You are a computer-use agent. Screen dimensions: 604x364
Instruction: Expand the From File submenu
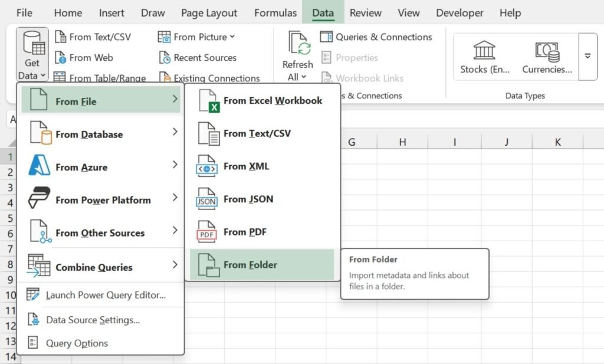[x=101, y=99]
